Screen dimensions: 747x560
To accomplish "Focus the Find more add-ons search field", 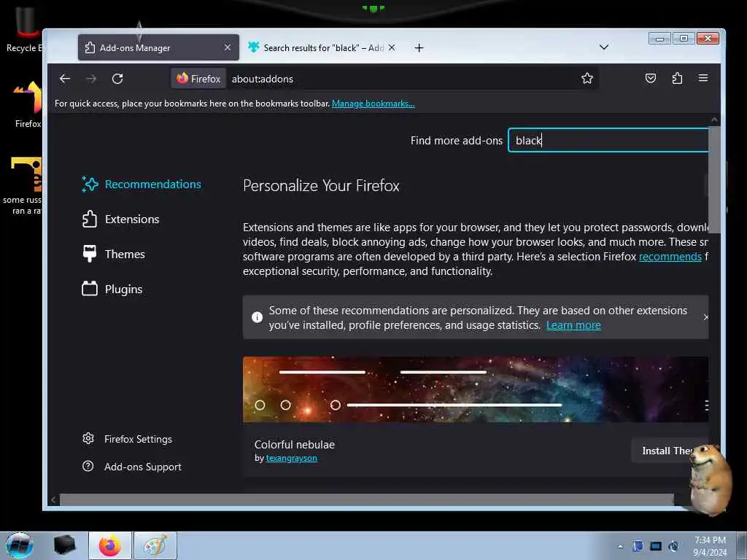I will pyautogui.click(x=608, y=141).
